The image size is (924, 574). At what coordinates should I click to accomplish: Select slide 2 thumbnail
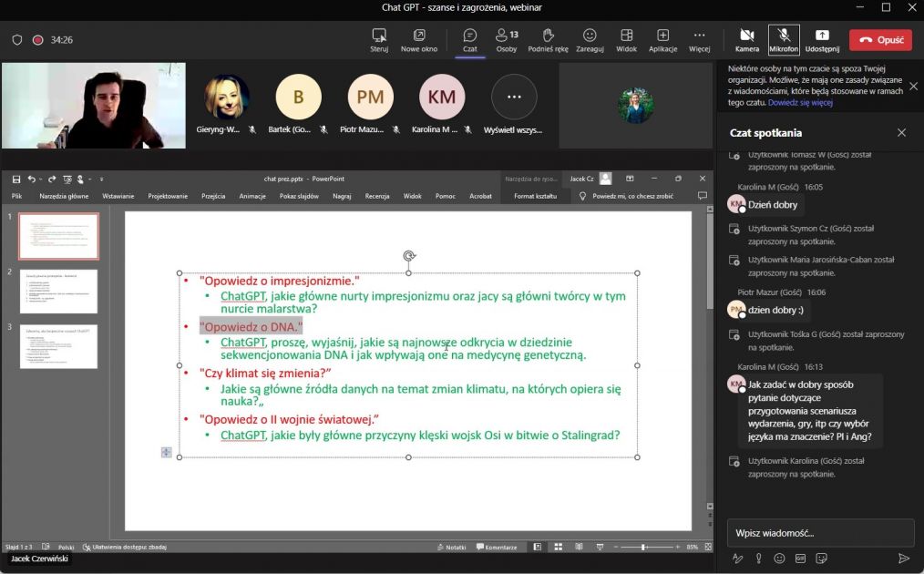coord(59,292)
